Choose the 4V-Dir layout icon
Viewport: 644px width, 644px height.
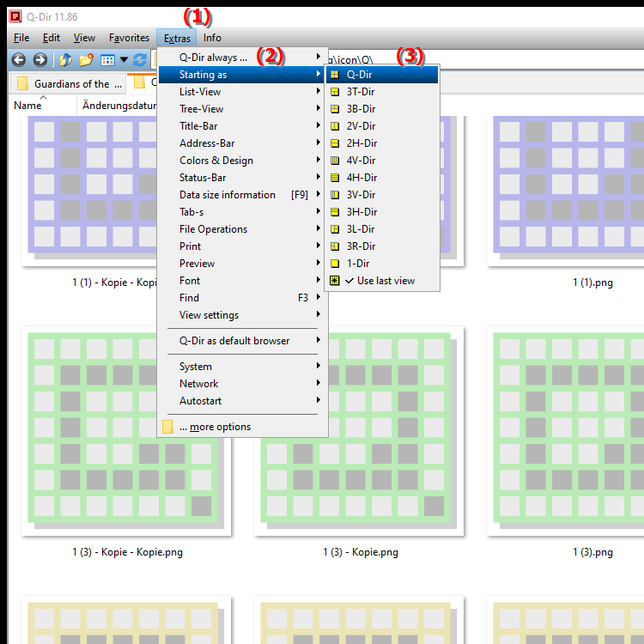(335, 161)
